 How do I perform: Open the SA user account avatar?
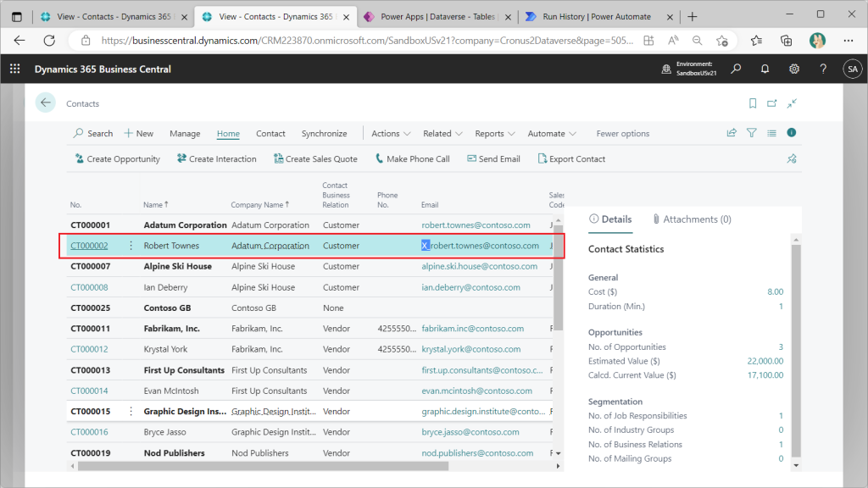[853, 69]
